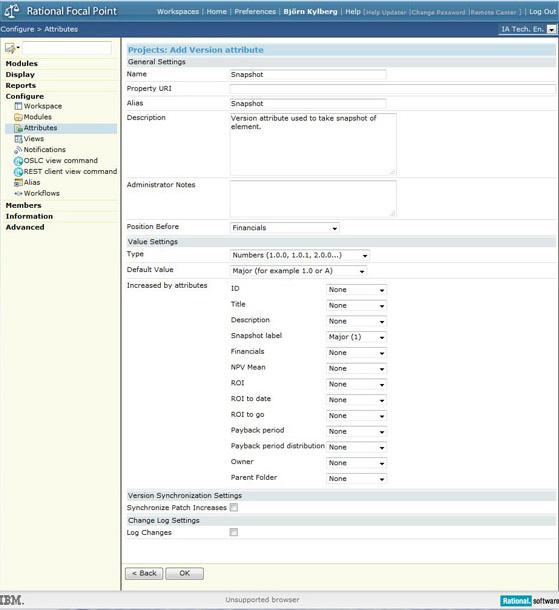Click the Modules folder icon under Configure
The image size is (559, 610).
[x=18, y=117]
